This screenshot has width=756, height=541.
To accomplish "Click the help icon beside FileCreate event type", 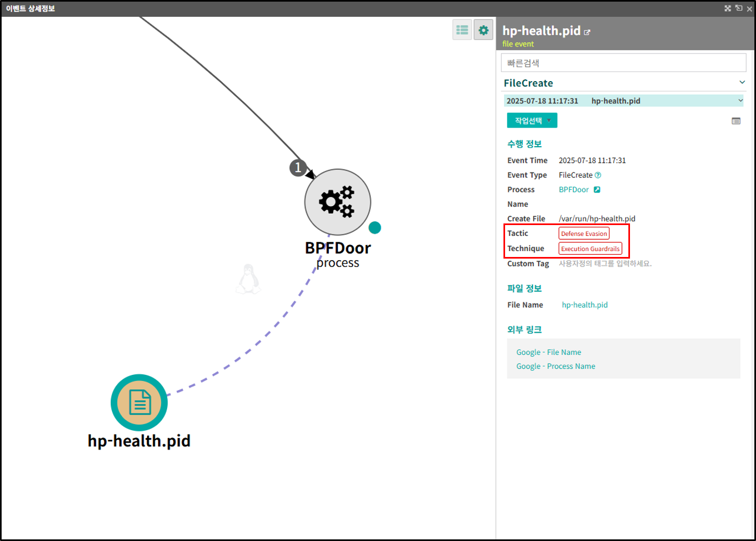I will coord(598,175).
